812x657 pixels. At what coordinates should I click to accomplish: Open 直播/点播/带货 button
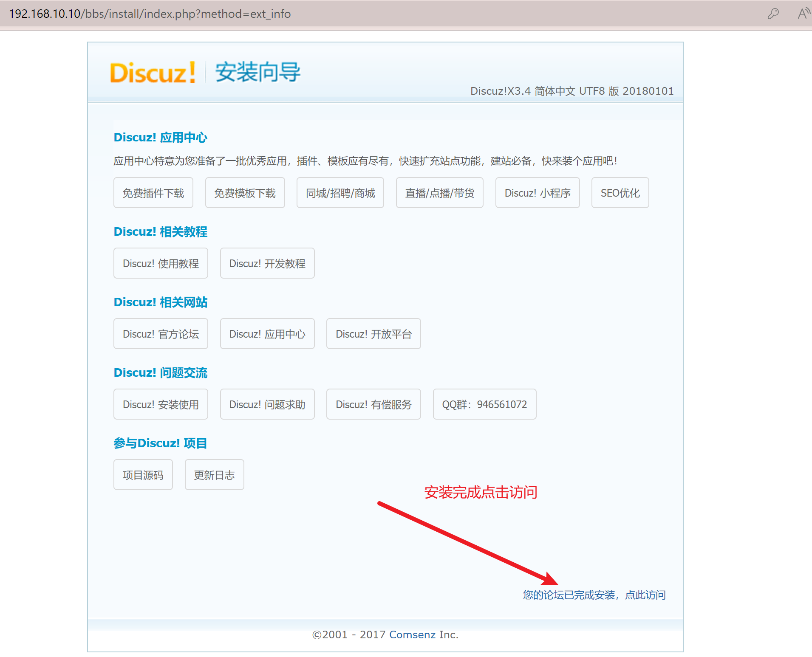pos(440,193)
